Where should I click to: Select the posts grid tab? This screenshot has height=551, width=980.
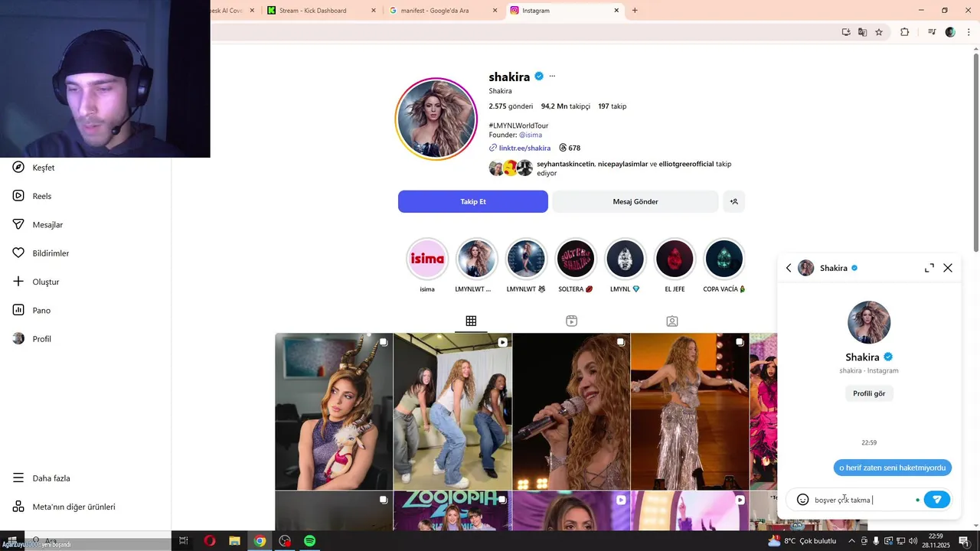pos(471,321)
